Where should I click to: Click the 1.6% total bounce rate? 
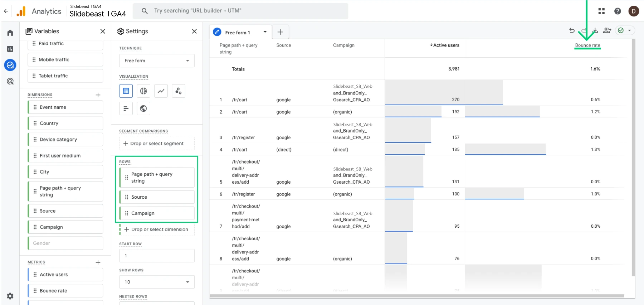click(595, 69)
